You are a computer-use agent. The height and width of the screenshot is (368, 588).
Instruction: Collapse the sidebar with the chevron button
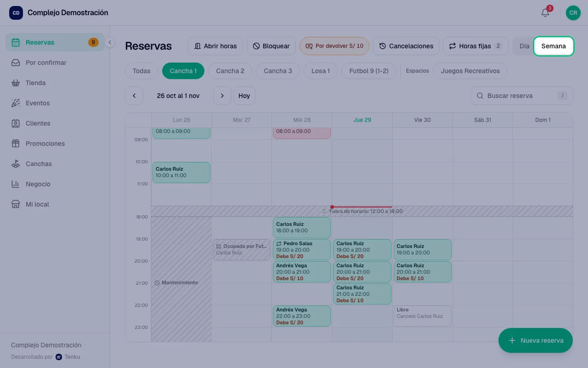tap(110, 42)
